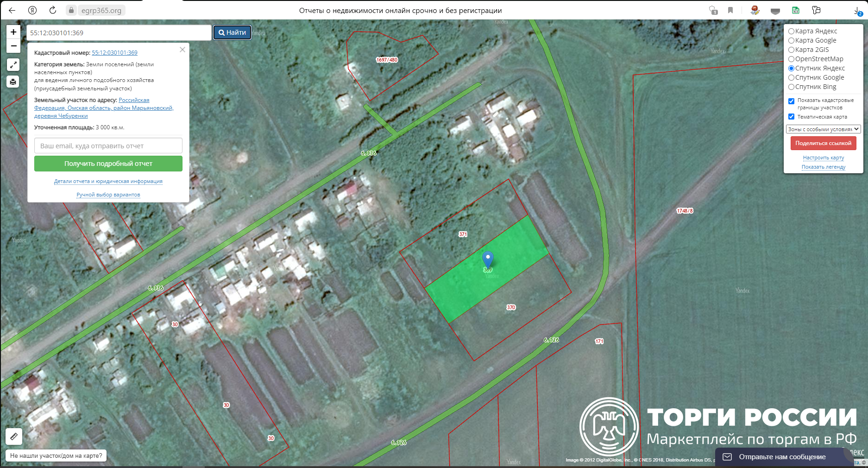Screen dimensions: 868x468
Task: Click the egrp365.org address bar
Action: click(x=101, y=10)
